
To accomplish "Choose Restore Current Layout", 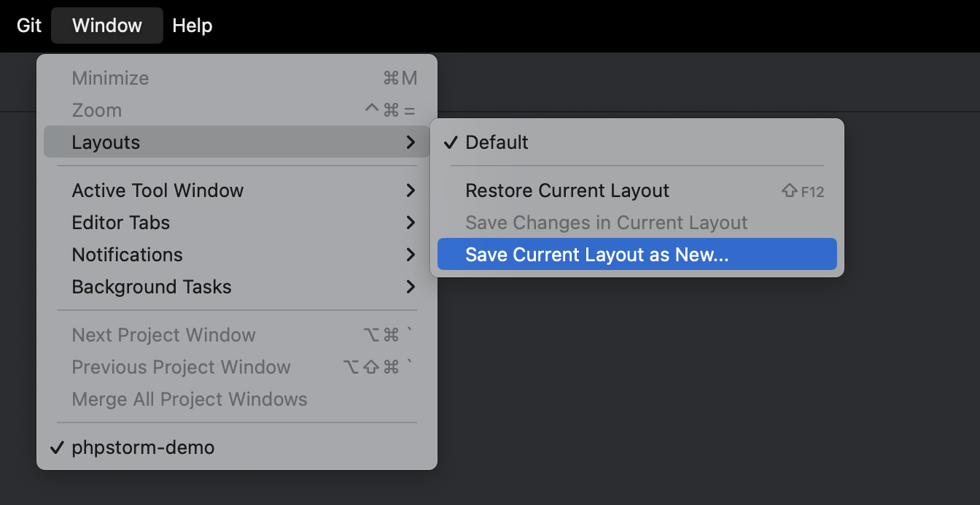I will [567, 190].
